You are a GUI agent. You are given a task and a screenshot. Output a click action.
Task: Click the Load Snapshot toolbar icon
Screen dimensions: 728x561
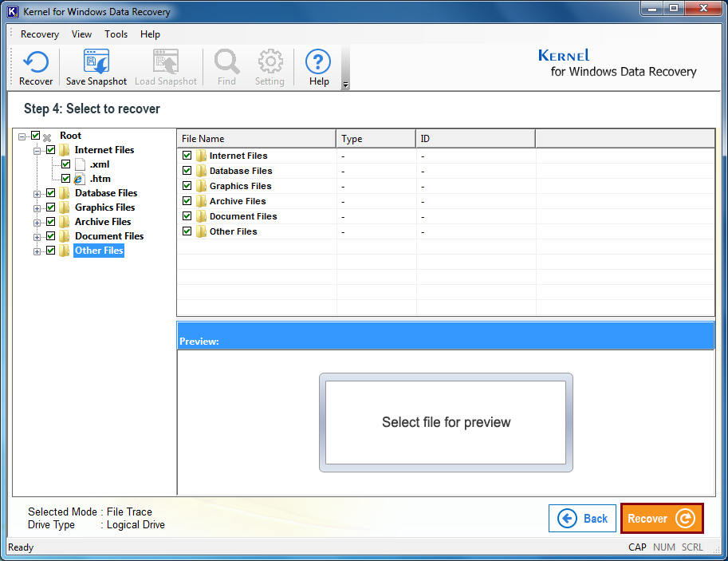click(166, 61)
